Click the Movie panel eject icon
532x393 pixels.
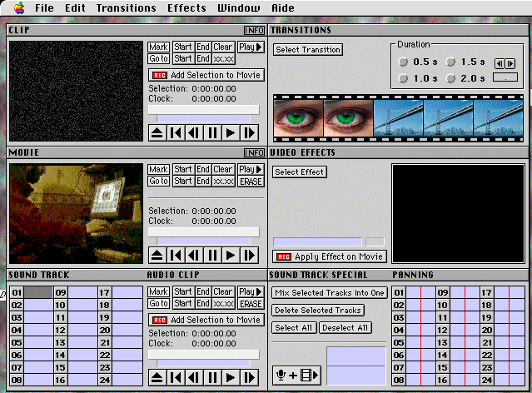[157, 256]
